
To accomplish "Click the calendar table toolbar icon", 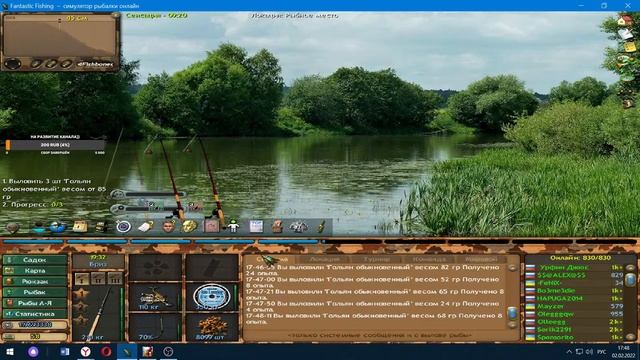I will 256,226.
